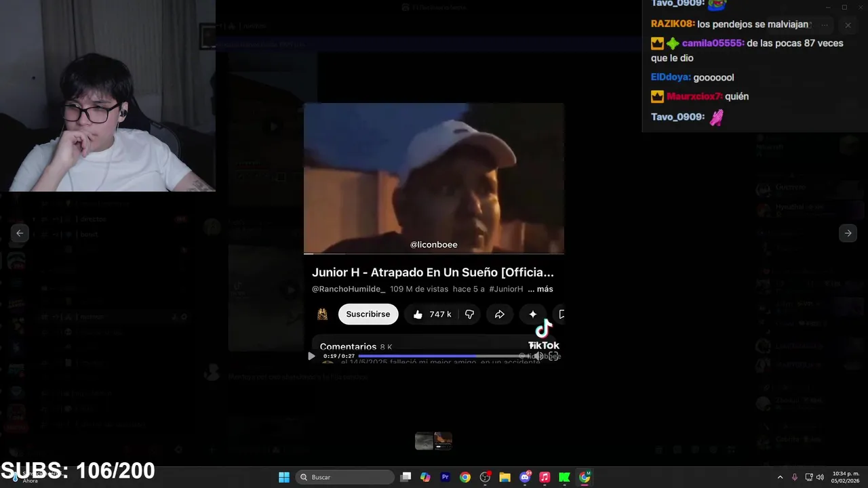
Task: Click username RAZIK08 in chat
Action: pos(673,24)
